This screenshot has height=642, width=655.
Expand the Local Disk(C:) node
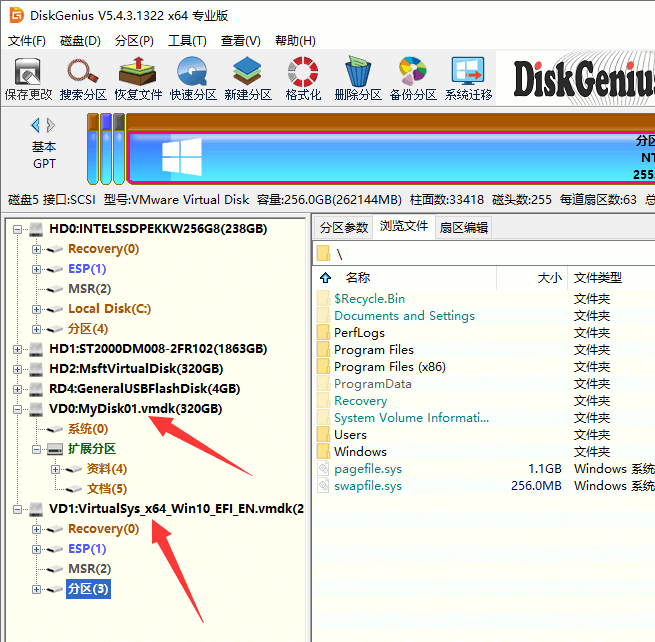36,310
